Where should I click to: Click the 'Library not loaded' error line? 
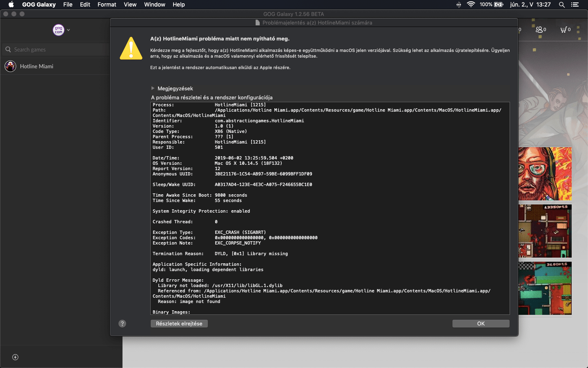[220, 286]
